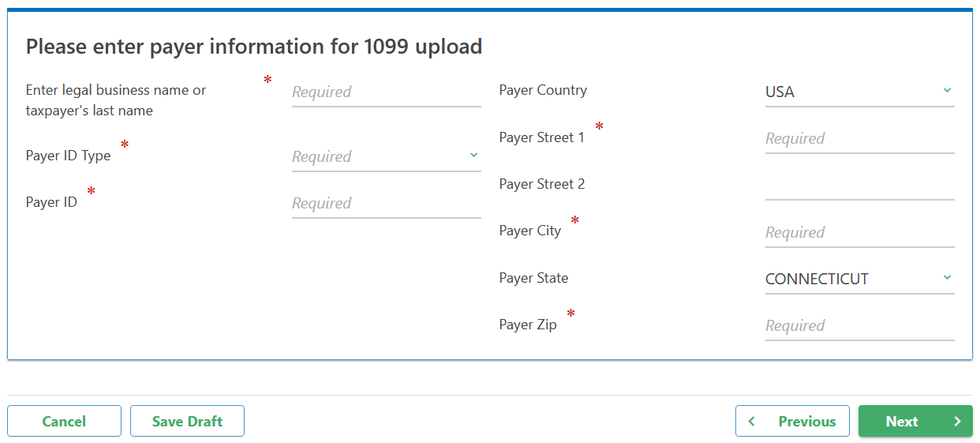Click into the Payer Zip input field

point(859,325)
